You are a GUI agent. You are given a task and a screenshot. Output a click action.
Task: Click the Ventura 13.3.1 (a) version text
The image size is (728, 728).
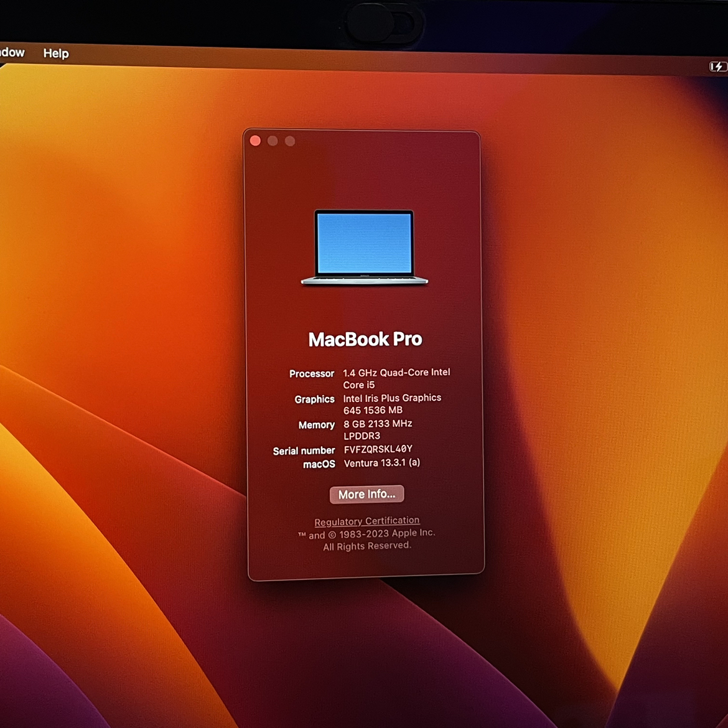click(381, 463)
